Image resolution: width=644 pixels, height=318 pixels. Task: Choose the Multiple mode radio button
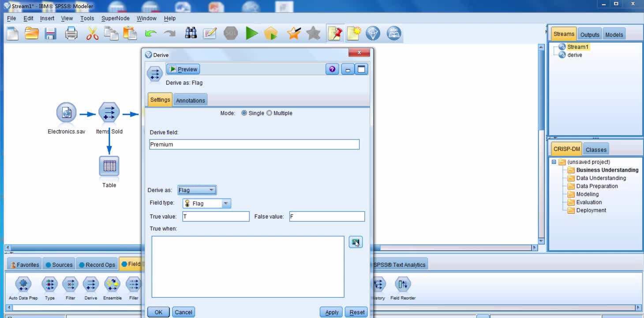[x=269, y=113]
